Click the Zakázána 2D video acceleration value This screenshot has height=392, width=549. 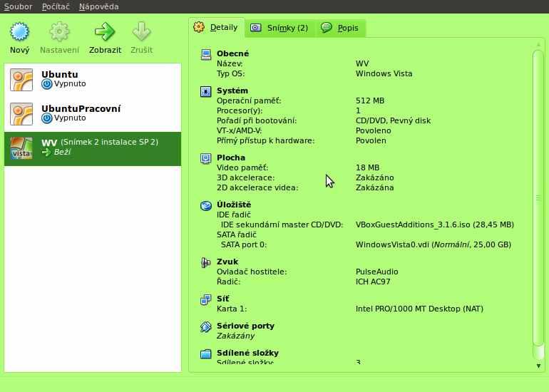coord(374,188)
